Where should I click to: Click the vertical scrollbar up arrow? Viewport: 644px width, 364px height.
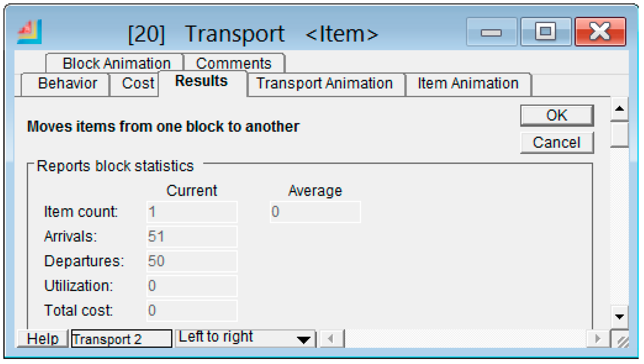pyautogui.click(x=619, y=109)
